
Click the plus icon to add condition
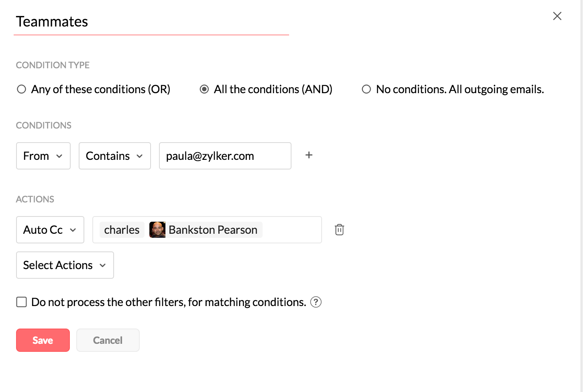coord(309,155)
